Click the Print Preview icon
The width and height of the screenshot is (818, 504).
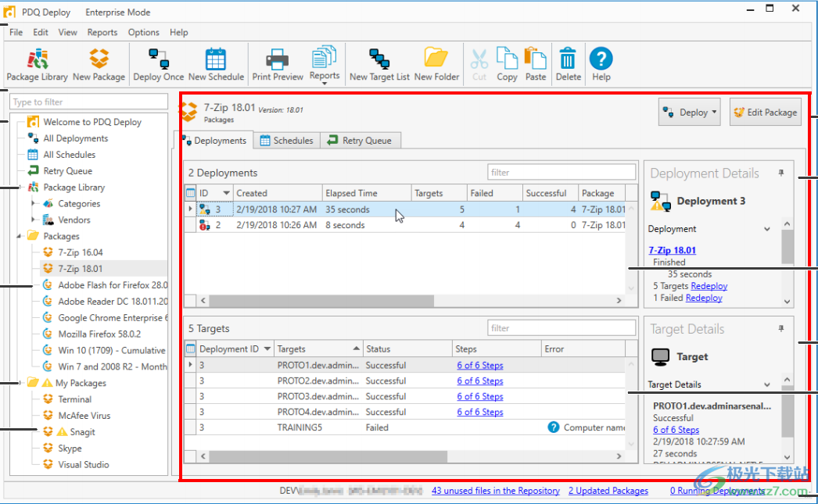tap(278, 65)
